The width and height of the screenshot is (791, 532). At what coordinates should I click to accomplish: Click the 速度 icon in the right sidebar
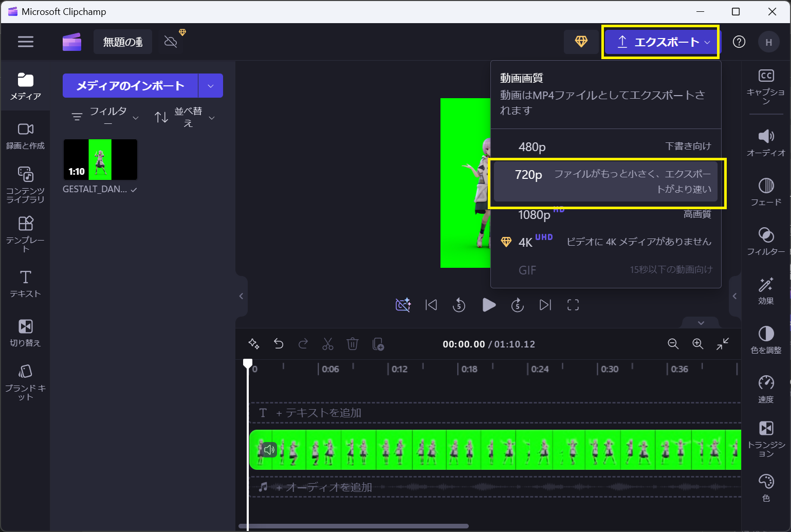tap(766, 388)
